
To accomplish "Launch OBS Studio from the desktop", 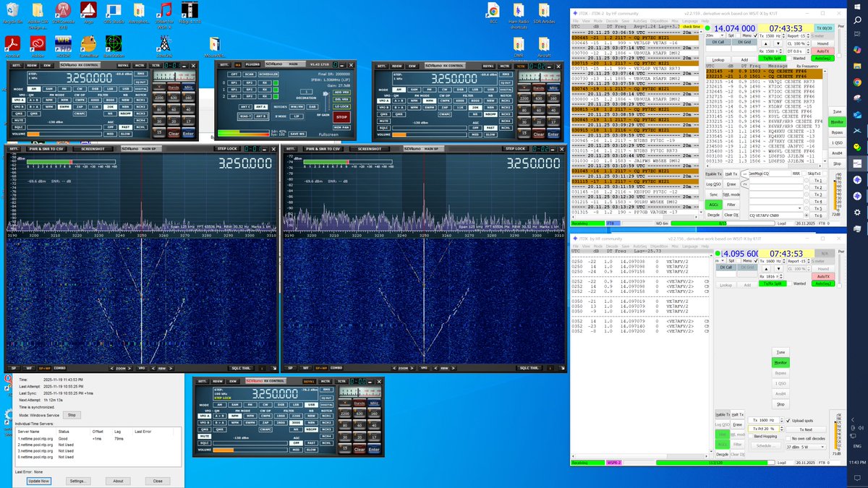I will click(113, 12).
